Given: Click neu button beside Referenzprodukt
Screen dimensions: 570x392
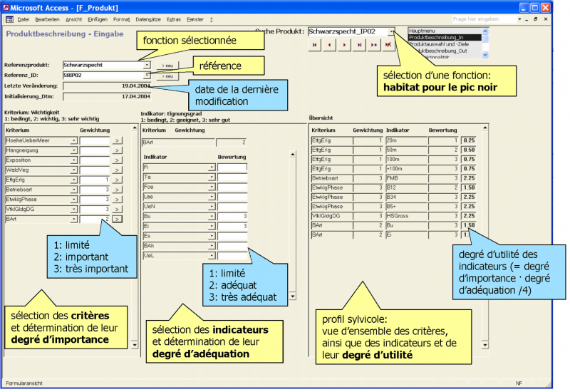Looking at the screenshot, I should [x=167, y=66].
